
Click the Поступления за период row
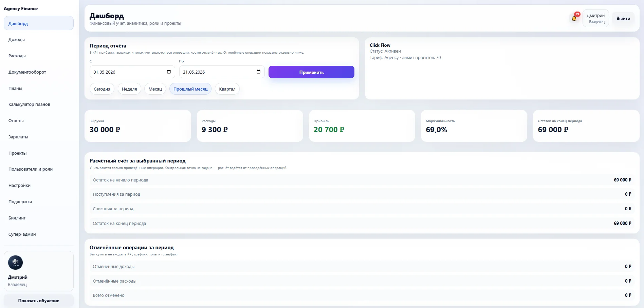coord(362,194)
